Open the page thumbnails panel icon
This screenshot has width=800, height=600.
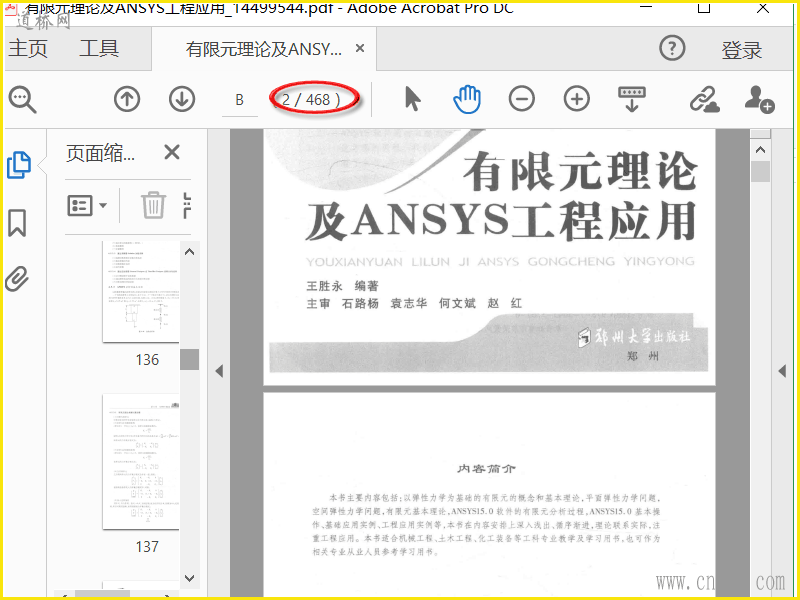pyautogui.click(x=19, y=165)
